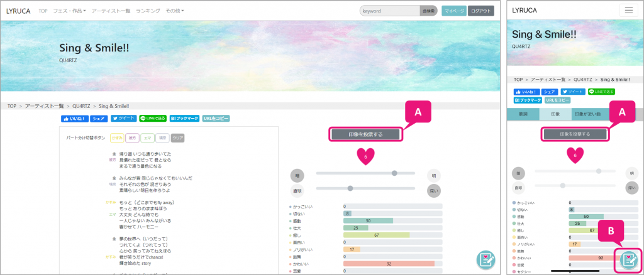Switch to the 歌詞 tab in mobile view
The image size is (644, 275).
(x=523, y=114)
